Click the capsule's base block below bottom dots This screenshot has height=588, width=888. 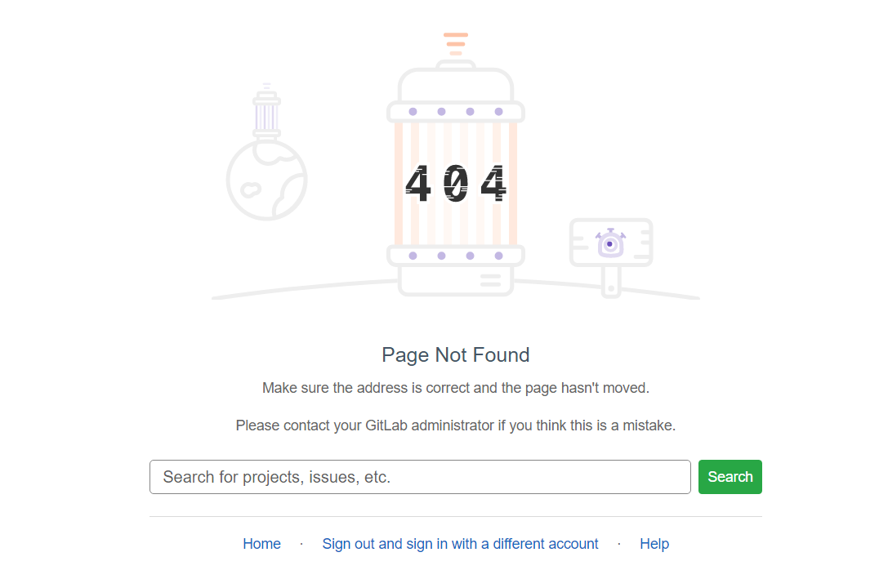456,281
